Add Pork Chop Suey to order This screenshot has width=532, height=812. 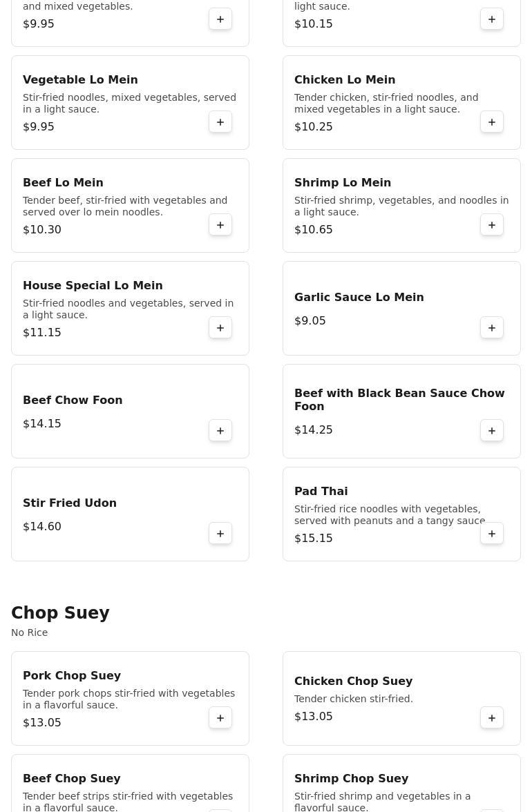click(x=220, y=718)
